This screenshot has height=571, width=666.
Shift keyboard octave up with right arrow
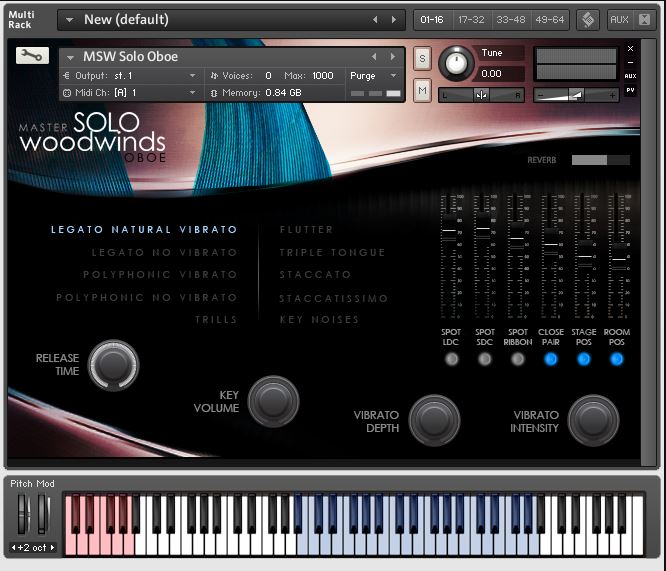coord(53,547)
